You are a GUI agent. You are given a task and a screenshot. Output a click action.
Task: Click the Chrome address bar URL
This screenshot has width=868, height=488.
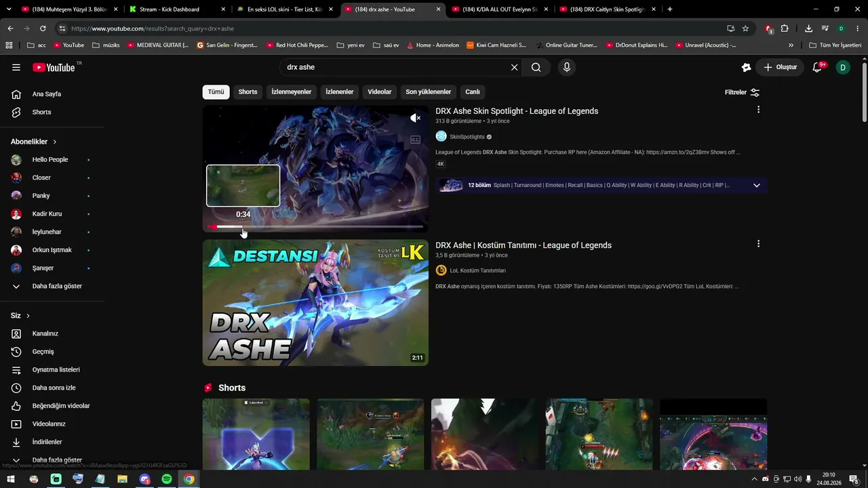[153, 28]
